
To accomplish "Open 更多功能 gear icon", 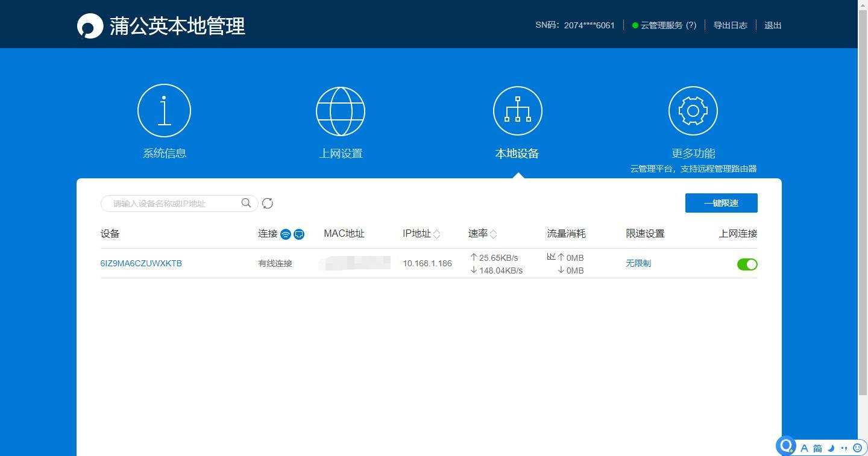I will (x=693, y=111).
